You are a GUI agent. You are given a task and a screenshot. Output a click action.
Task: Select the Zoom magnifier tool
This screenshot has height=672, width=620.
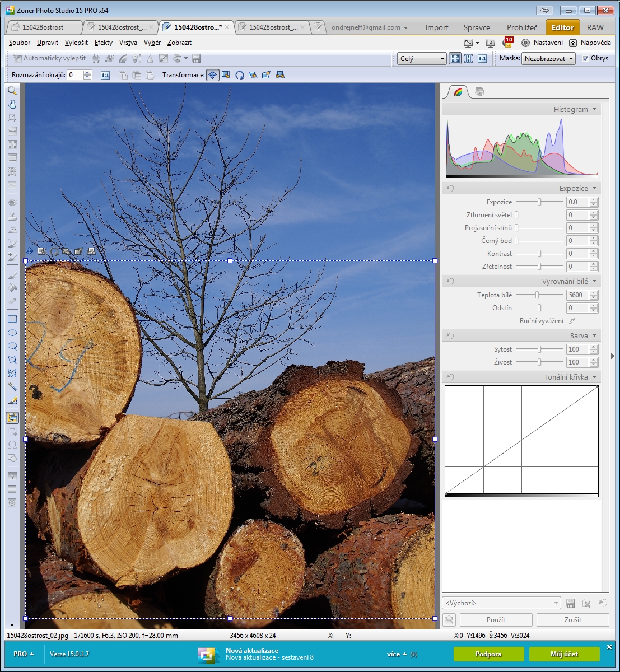[12, 91]
